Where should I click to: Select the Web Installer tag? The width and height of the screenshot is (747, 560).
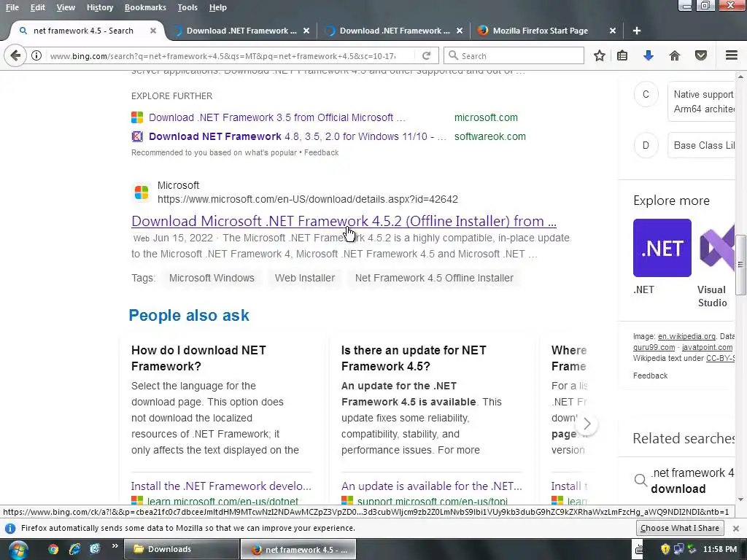(304, 278)
